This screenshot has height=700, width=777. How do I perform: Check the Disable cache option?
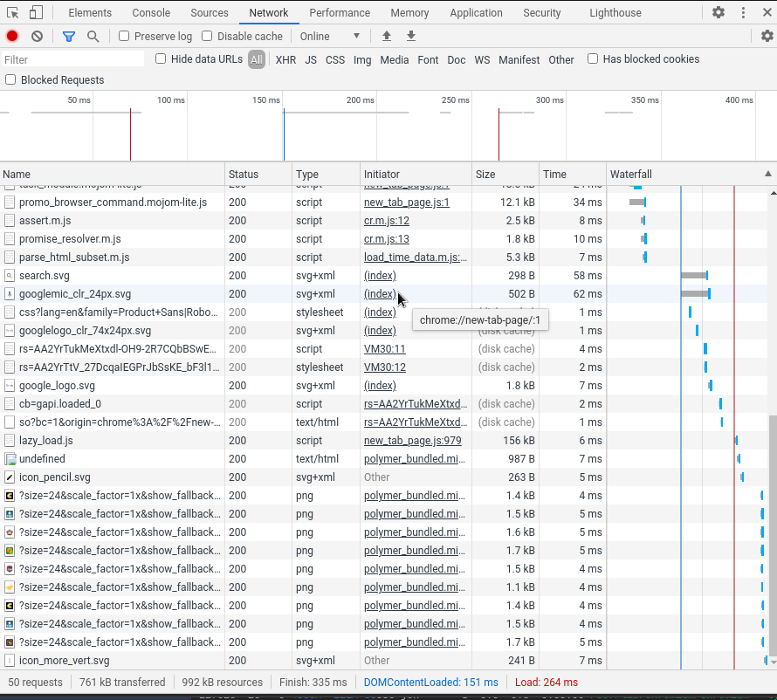pyautogui.click(x=207, y=36)
